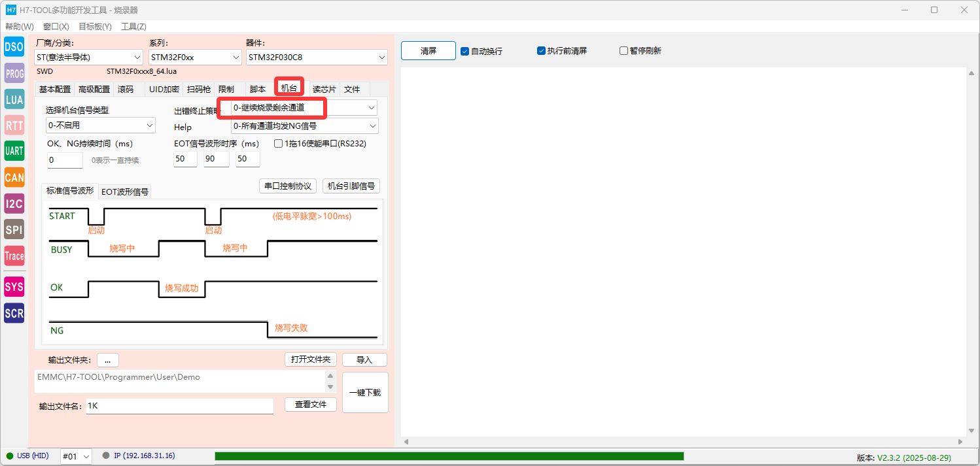
Task: Toggle 自动换行 checkbox
Action: point(481,51)
